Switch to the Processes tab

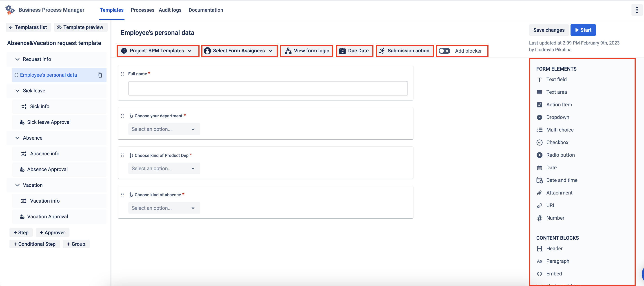(x=142, y=10)
